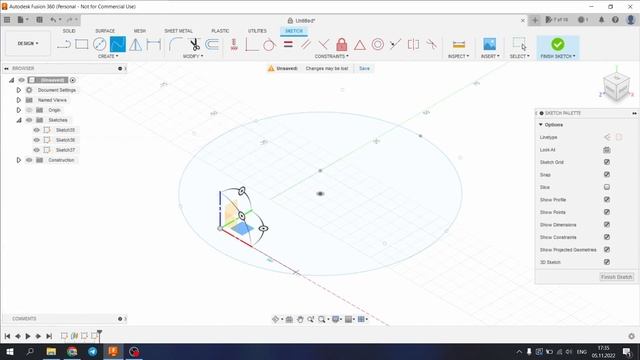The height and width of the screenshot is (360, 640).
Task: Toggle visibility of Sketch37
Action: 37,150
